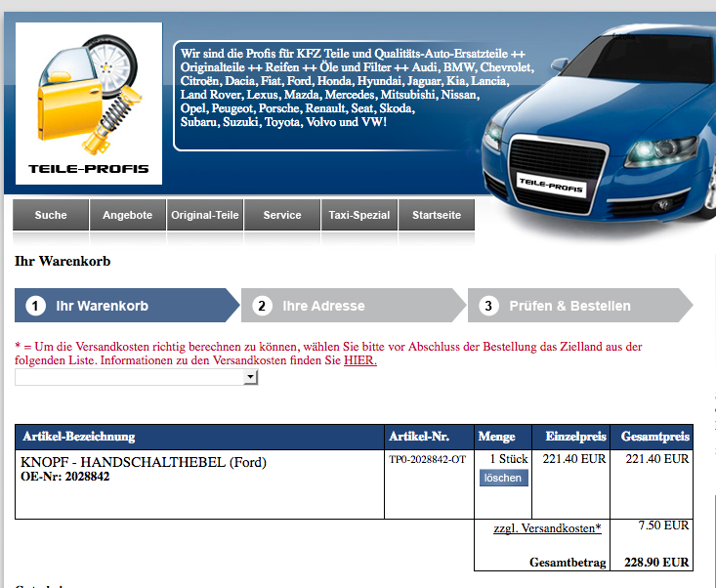Click the Artikel-Bezeichnung column header
Screen dimensions: 716x588
79,437
